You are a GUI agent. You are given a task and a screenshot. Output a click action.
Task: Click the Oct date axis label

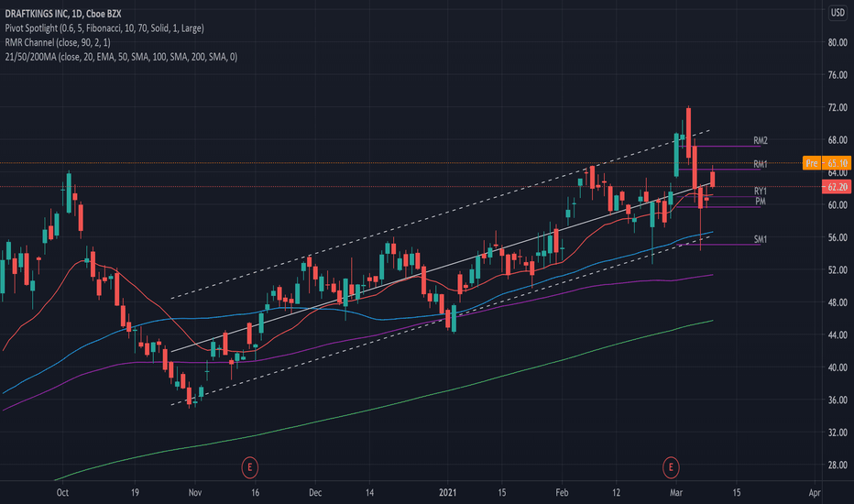[62, 493]
